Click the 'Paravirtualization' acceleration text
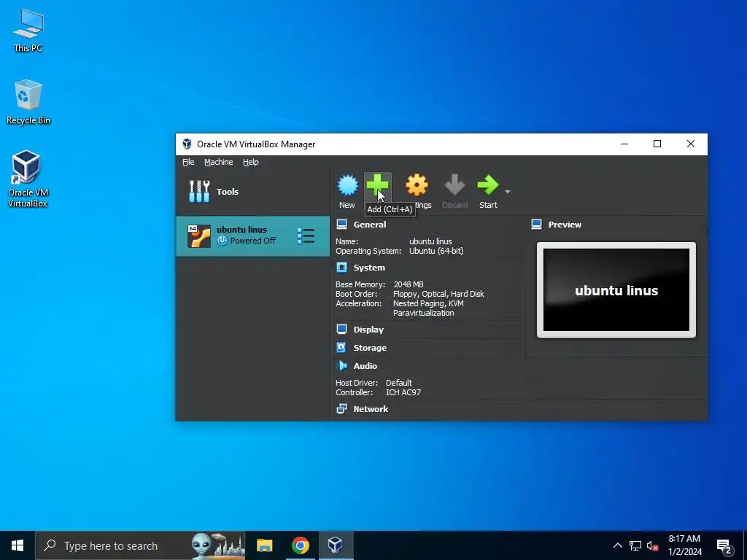Viewport: 747px width, 560px height. click(x=424, y=313)
